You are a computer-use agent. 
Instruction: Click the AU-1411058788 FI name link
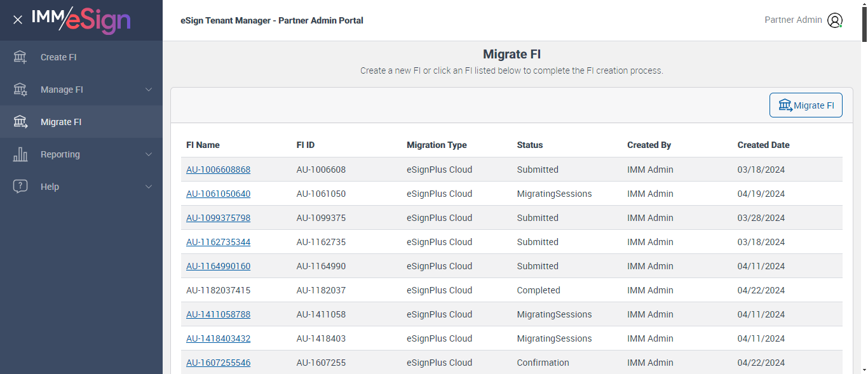(x=218, y=314)
